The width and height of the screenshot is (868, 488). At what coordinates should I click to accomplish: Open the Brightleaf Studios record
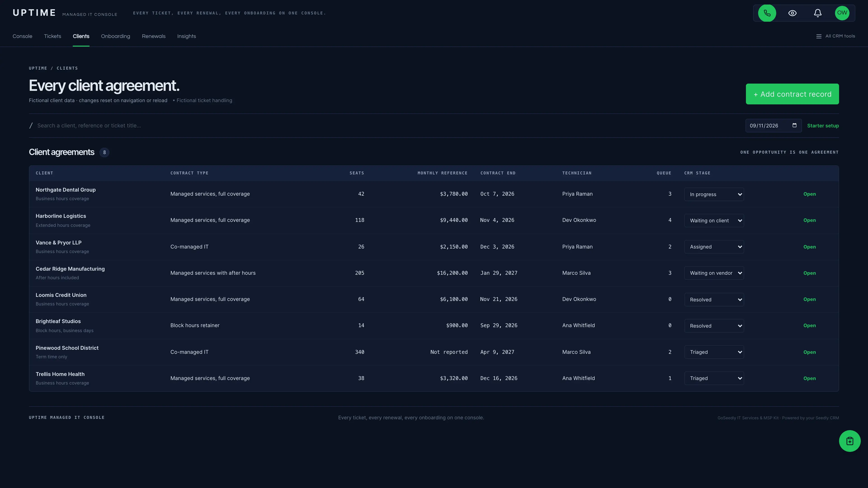(809, 326)
